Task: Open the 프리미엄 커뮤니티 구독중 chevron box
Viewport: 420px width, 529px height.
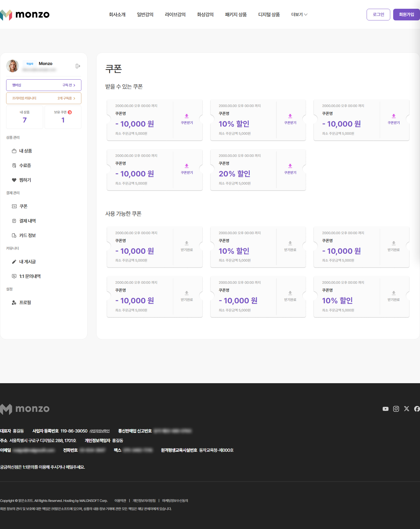Action: [44, 98]
